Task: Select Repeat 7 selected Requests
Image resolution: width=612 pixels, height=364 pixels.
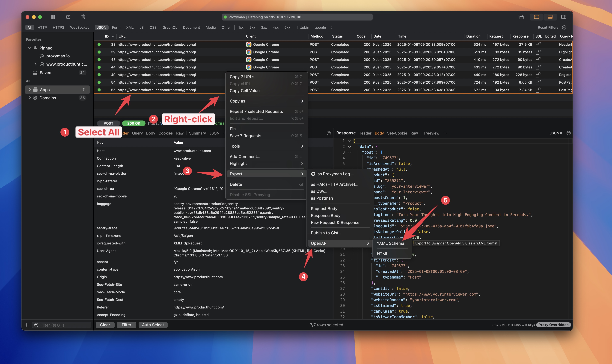Action: point(266,111)
